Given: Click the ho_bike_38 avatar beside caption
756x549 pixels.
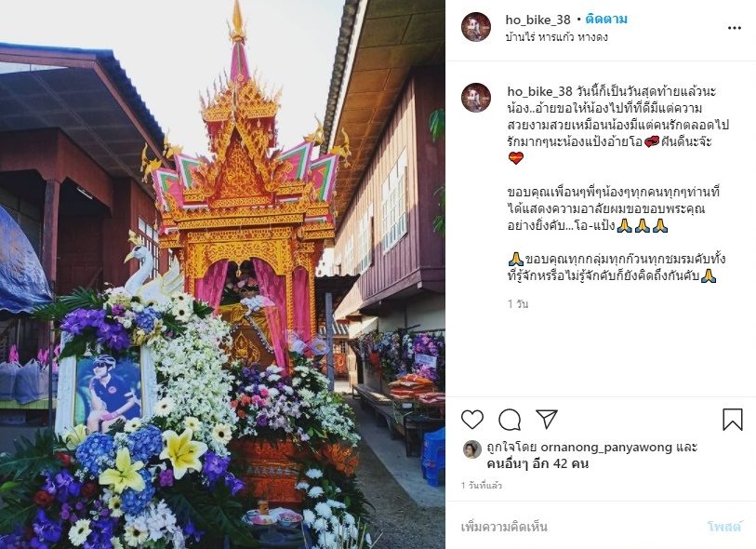Looking at the screenshot, I should coord(476,98).
